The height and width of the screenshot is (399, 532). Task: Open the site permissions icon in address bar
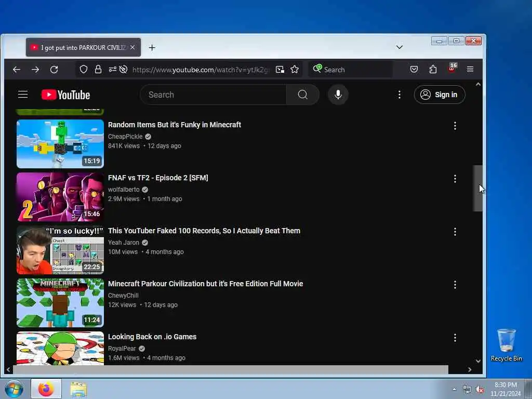click(x=113, y=70)
